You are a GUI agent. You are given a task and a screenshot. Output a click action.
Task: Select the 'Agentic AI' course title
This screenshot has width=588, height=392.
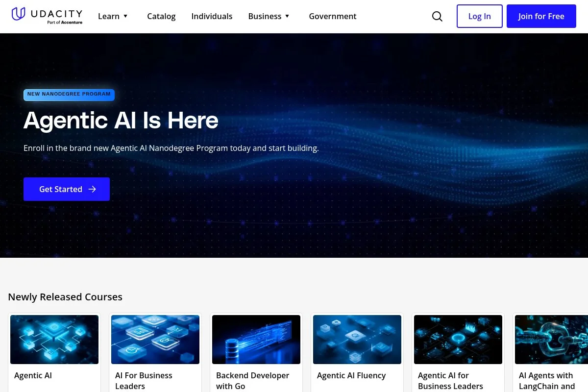(x=33, y=376)
